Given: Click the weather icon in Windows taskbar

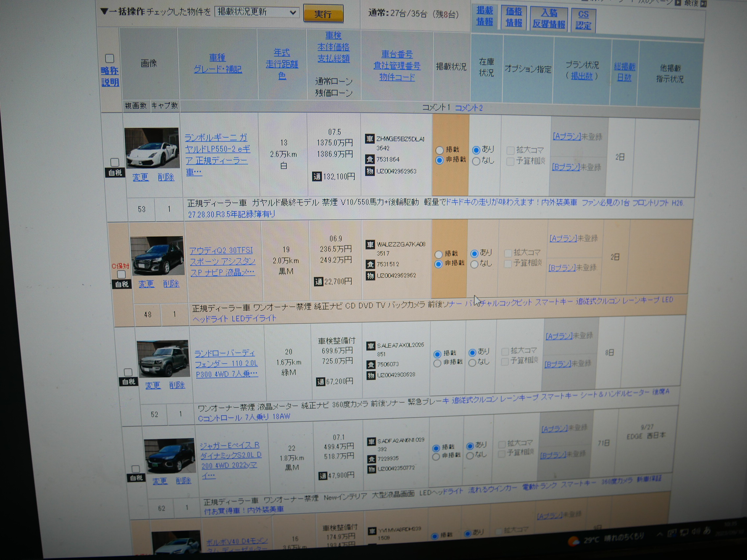Looking at the screenshot, I should [573, 542].
